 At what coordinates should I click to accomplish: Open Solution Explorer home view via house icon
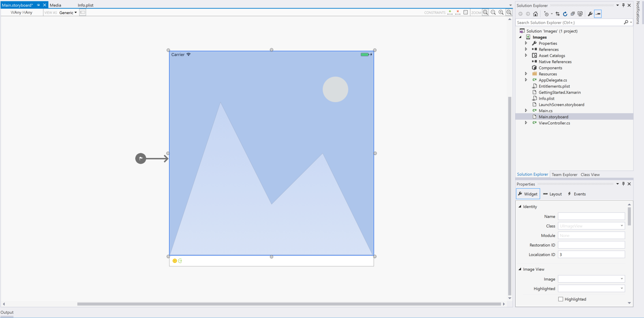[x=535, y=14]
